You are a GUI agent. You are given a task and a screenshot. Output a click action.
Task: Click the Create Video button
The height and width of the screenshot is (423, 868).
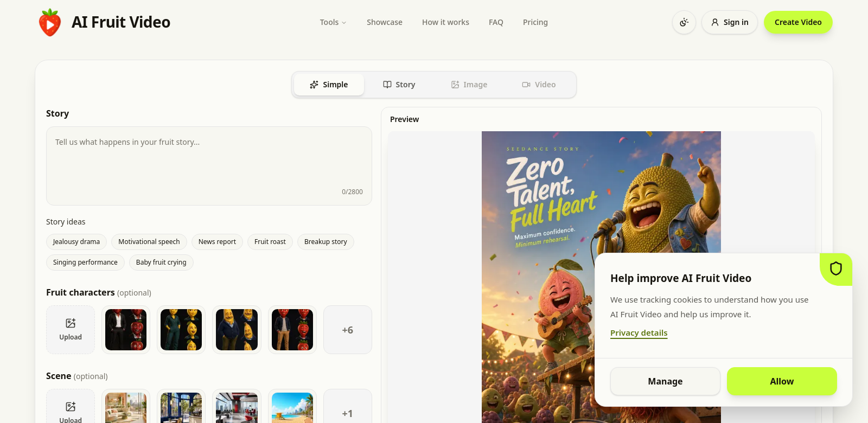click(x=798, y=22)
